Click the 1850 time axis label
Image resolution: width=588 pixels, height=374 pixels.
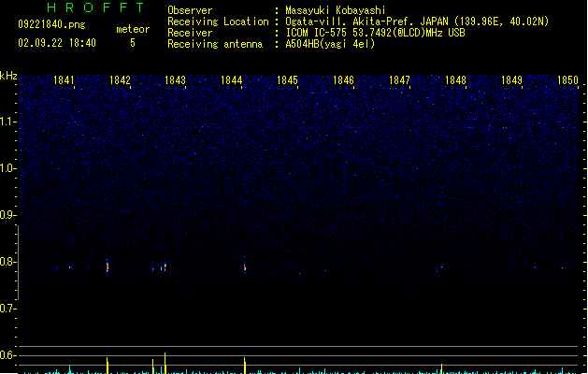click(x=567, y=80)
